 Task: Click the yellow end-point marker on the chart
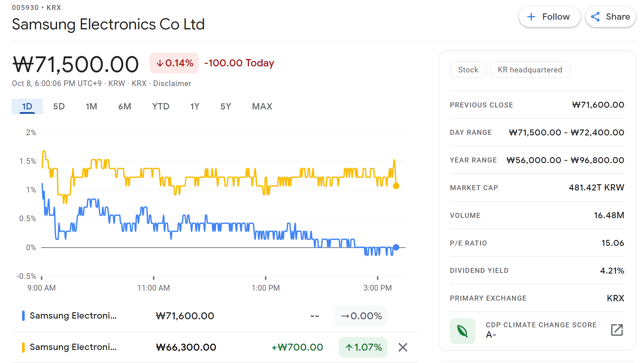pyautogui.click(x=396, y=186)
